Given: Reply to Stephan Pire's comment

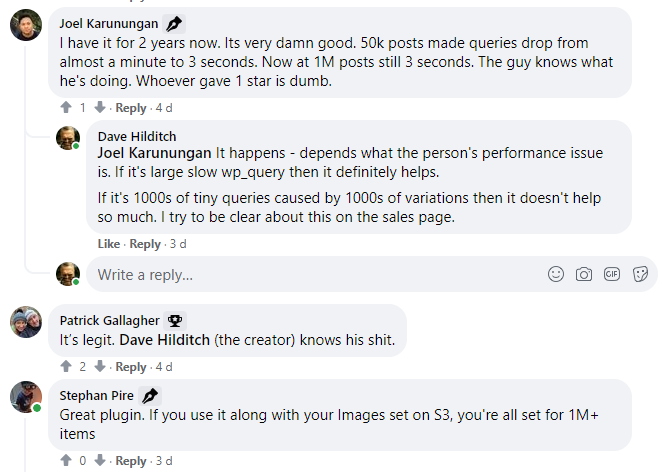Looking at the screenshot, I should coord(130,461).
